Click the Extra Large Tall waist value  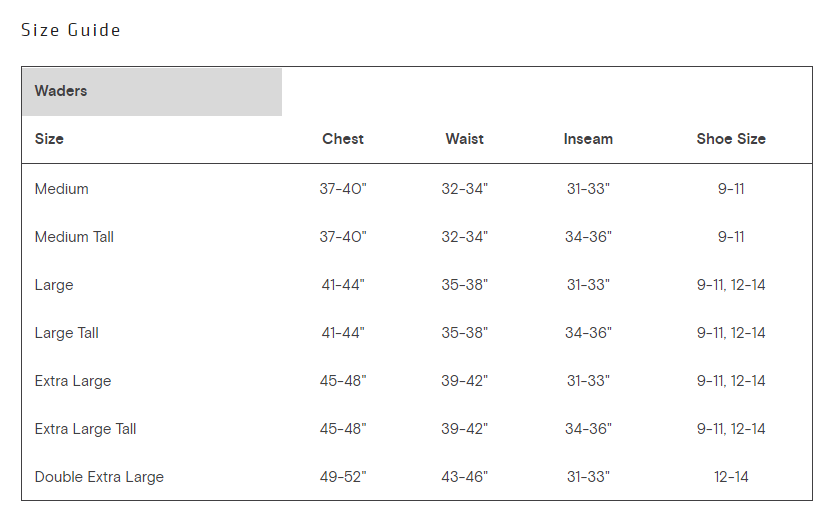[x=465, y=429]
